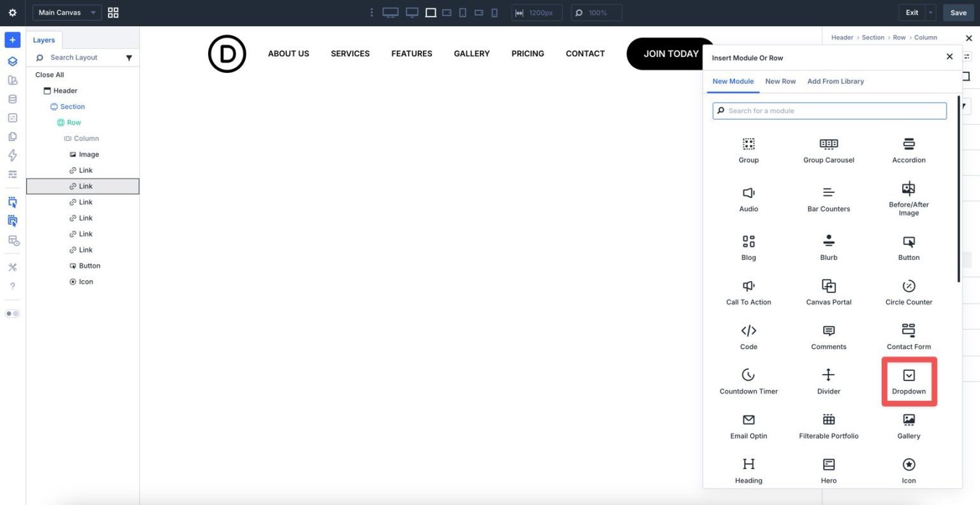Open the database cylinder icon in sidebar

(x=12, y=99)
